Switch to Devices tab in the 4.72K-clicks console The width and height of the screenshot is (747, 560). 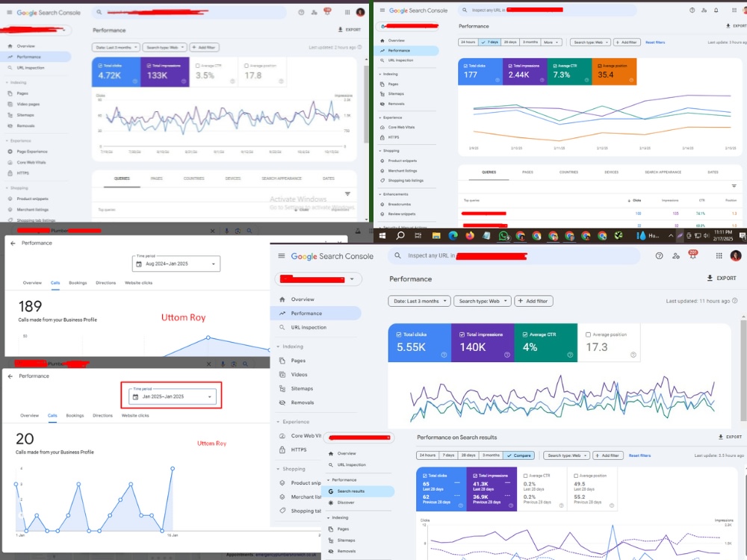point(233,178)
